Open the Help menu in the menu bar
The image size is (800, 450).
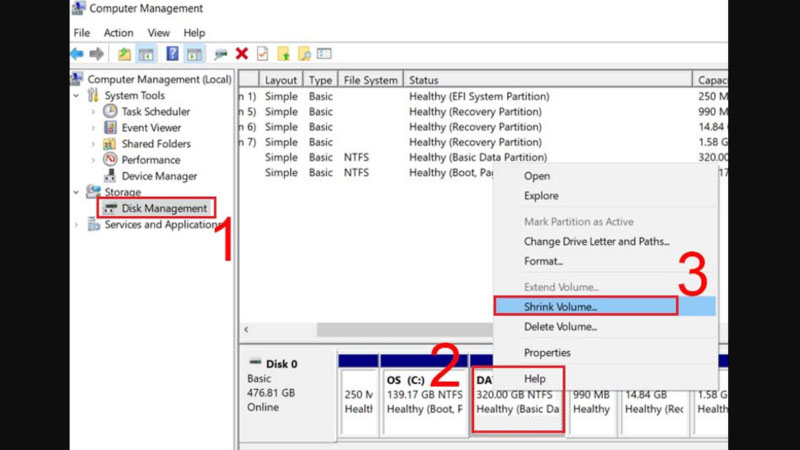click(194, 33)
